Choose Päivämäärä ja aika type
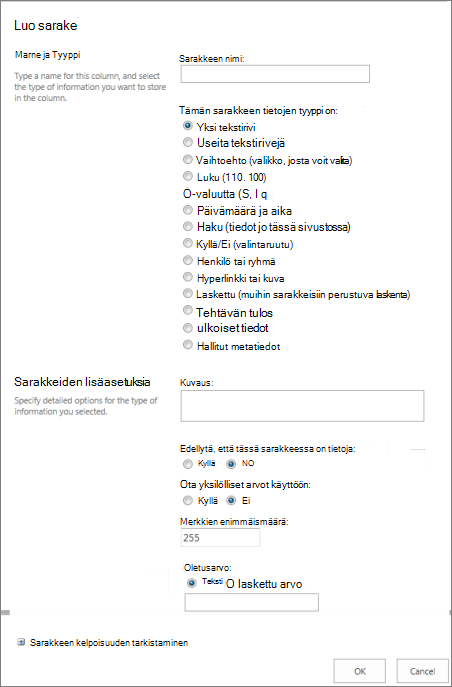Viewport: 452px width, 687px height. tap(187, 210)
